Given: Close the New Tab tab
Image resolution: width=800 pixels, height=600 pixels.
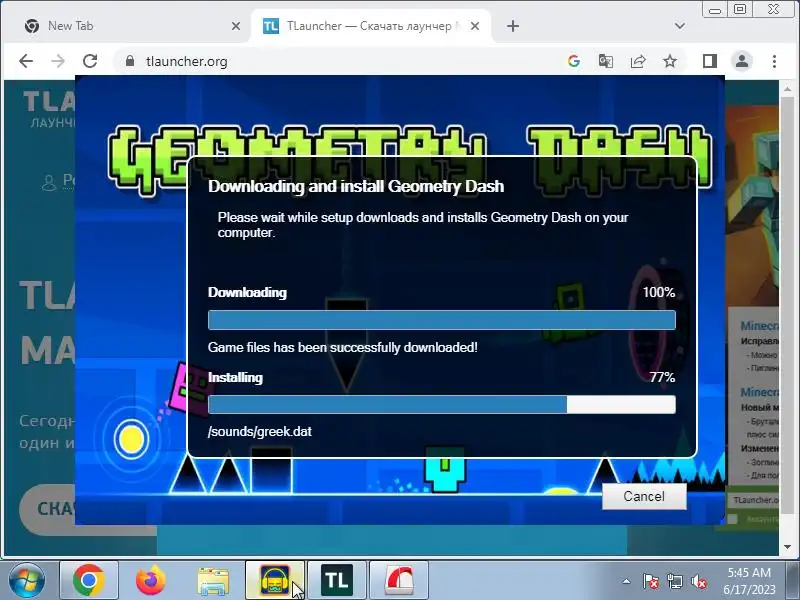Looking at the screenshot, I should [x=236, y=26].
